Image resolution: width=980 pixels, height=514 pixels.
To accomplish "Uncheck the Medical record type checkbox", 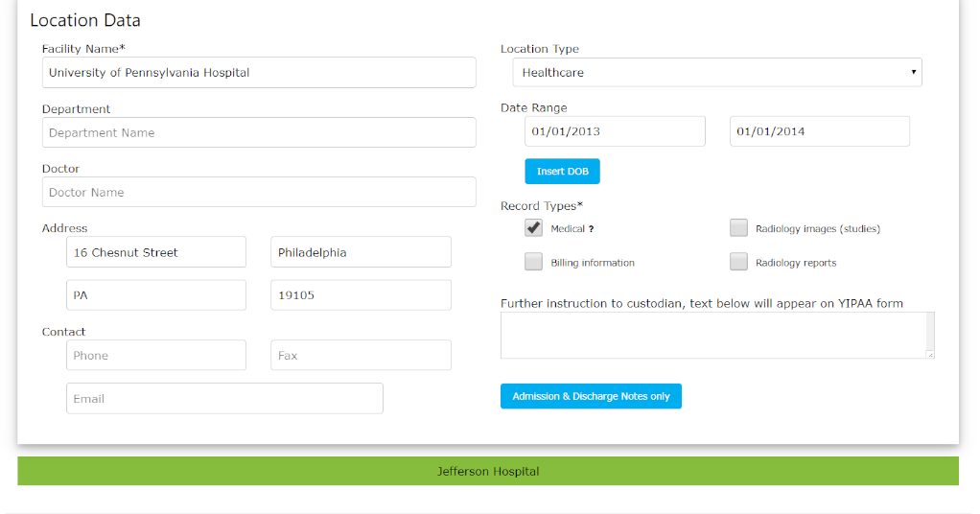I will 534,228.
